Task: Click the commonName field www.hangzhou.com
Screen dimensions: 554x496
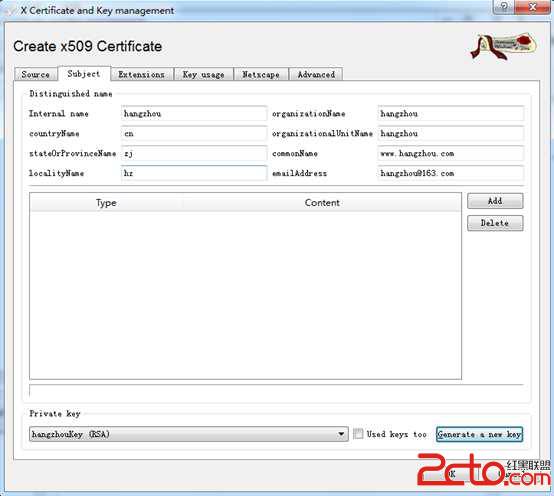Action: [x=450, y=153]
